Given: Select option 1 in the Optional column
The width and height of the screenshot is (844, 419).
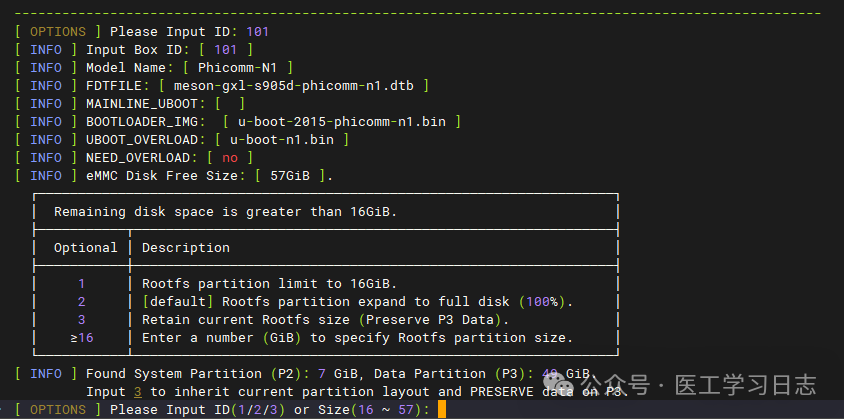Looking at the screenshot, I should (x=82, y=283).
